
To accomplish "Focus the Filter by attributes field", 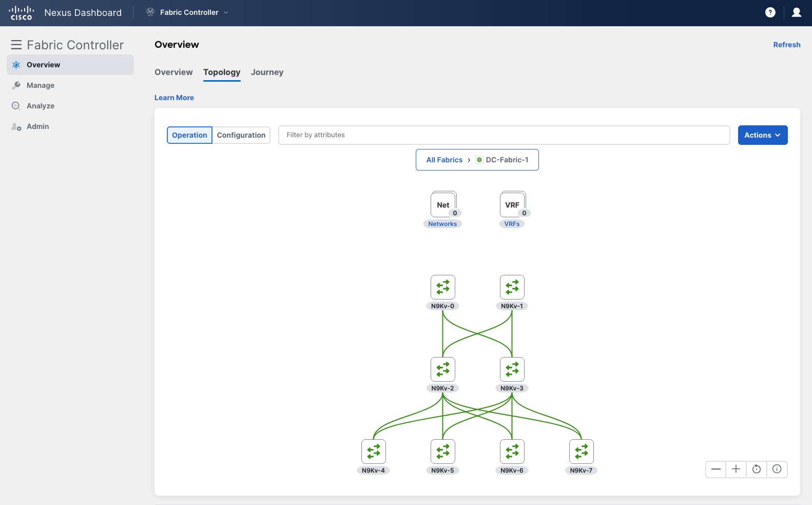I will tap(504, 135).
